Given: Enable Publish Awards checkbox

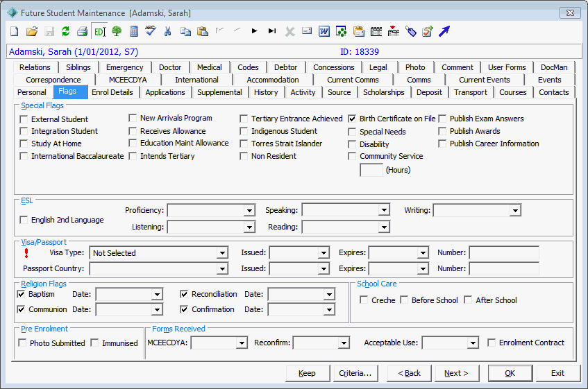Looking at the screenshot, I should pos(442,131).
